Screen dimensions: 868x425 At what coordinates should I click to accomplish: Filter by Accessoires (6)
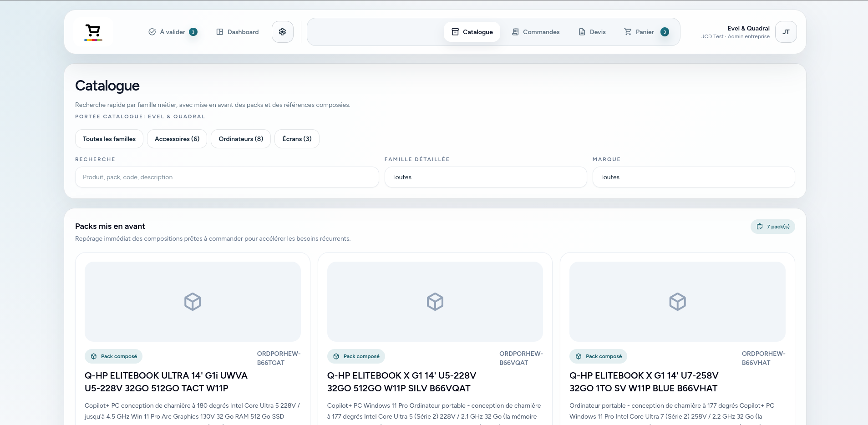tap(177, 139)
